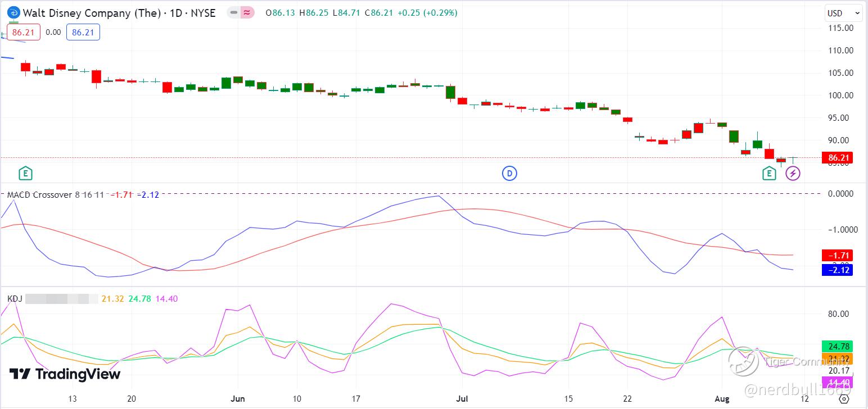Click the Disney symbol logo icon

point(13,12)
